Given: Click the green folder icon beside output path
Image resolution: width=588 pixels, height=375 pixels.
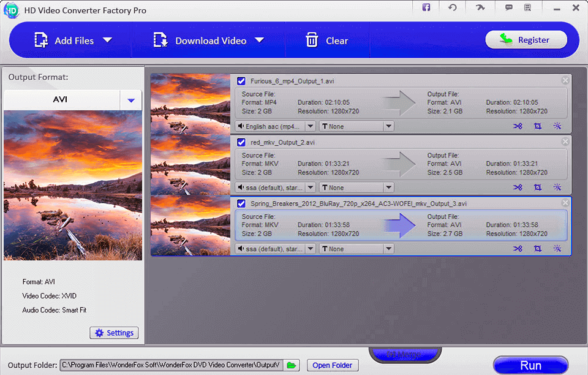Looking at the screenshot, I should (x=291, y=364).
